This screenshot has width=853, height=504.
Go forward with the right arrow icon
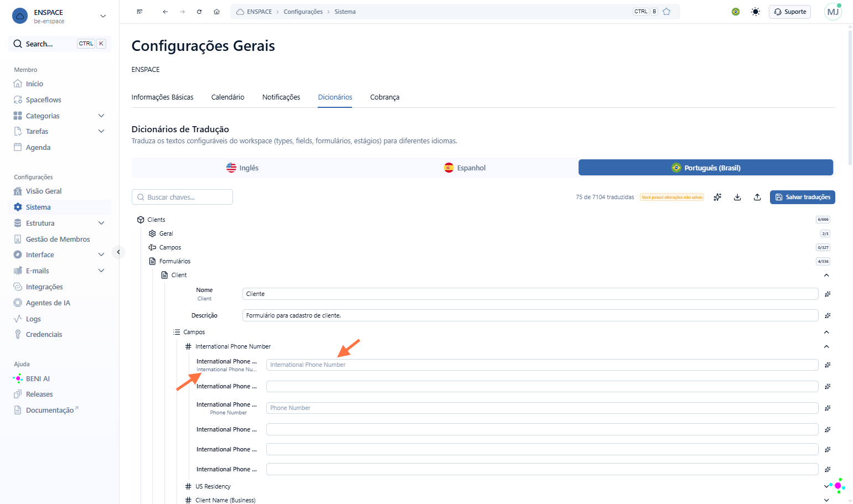(182, 12)
